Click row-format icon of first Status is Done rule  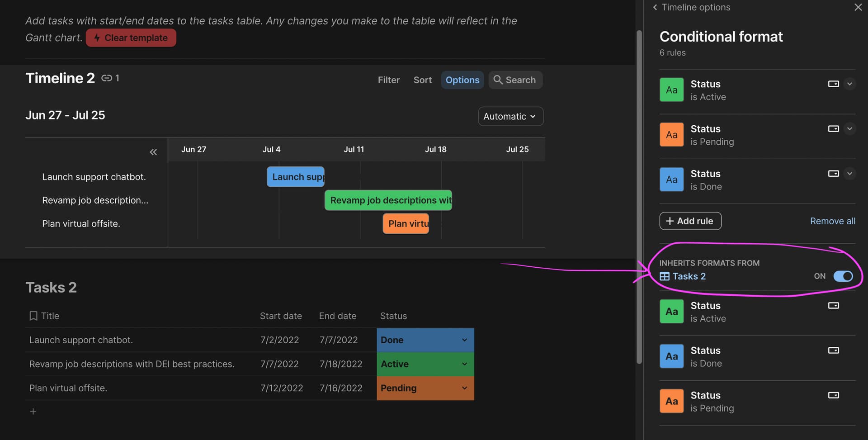833,174
